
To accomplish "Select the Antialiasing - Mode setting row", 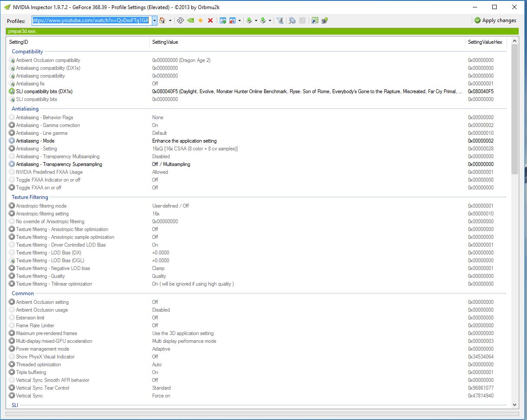I will click(x=257, y=141).
